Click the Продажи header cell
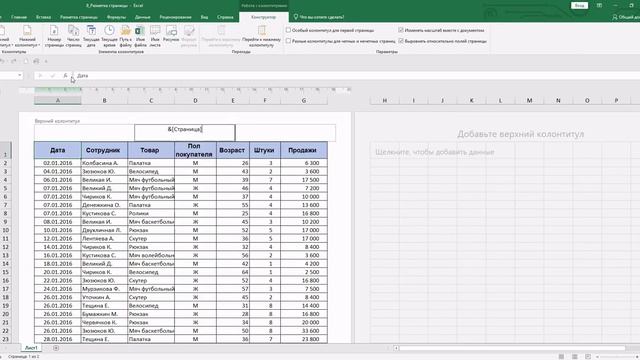Image resolution: width=640 pixels, height=360 pixels. 304,150
